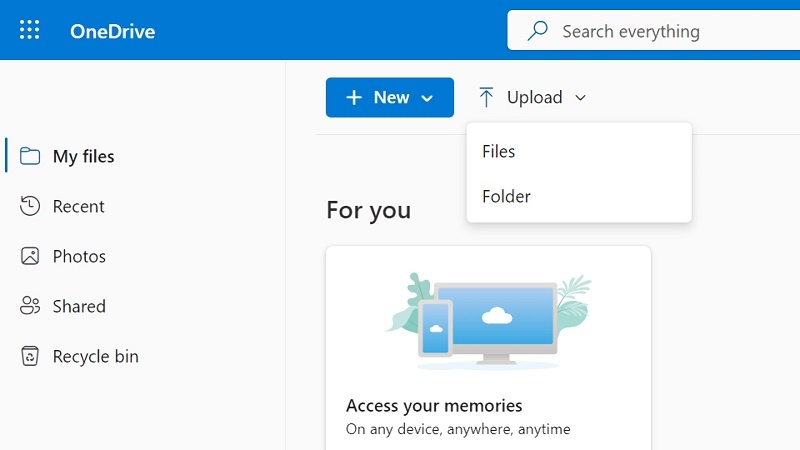Collapse the Upload dropdown chevron
Viewport: 800px width, 450px height.
point(581,98)
